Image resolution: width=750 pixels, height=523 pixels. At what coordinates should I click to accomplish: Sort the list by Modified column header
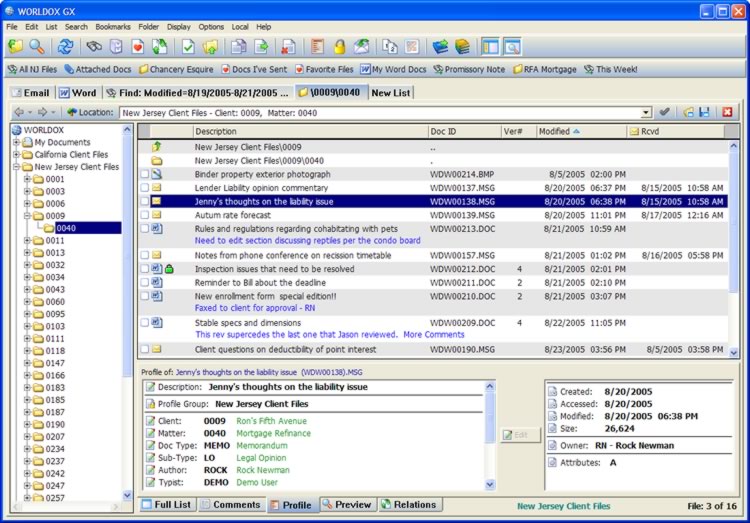tap(553, 131)
